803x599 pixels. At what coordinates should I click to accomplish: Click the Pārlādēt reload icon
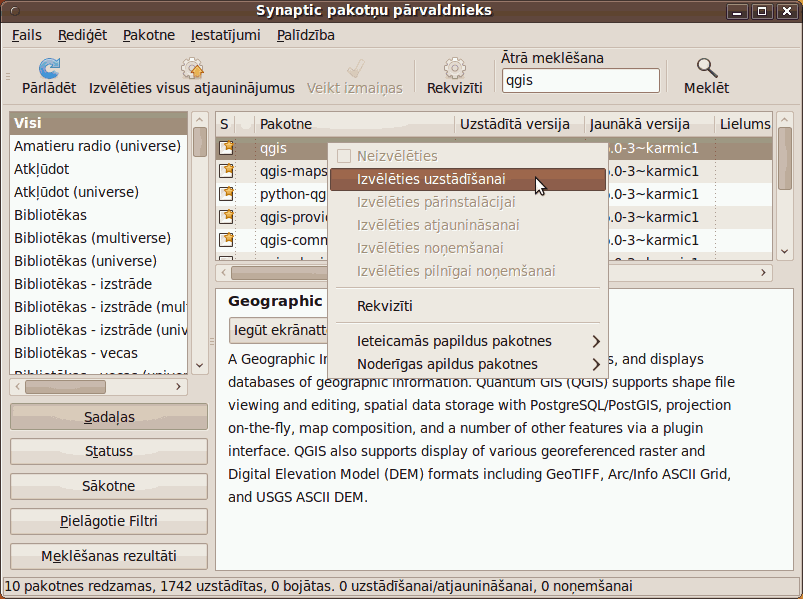(x=49, y=68)
